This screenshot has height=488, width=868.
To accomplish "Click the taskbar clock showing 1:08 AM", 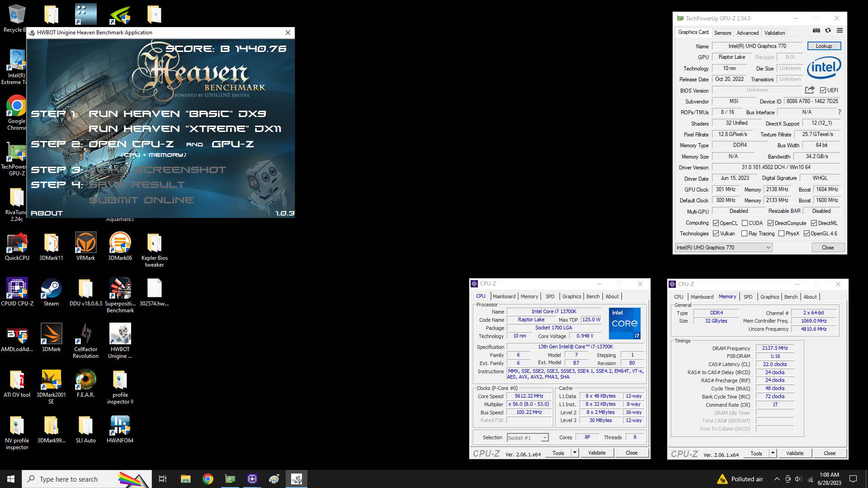I will [829, 479].
